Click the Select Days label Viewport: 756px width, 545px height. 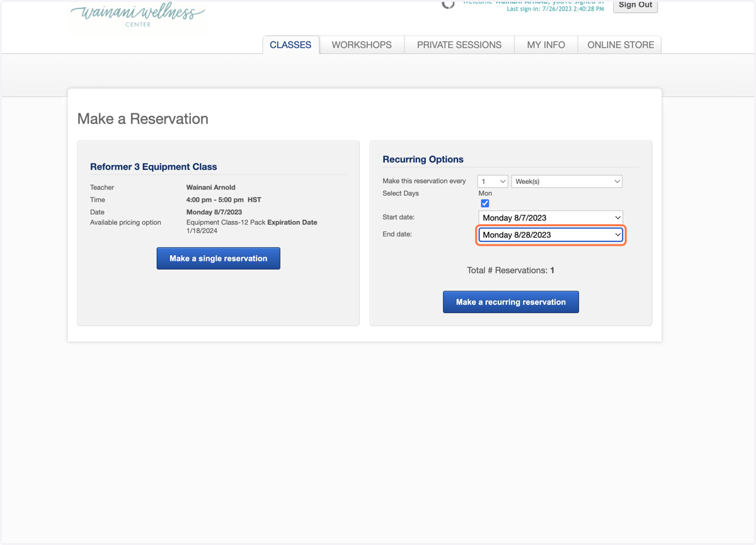pyautogui.click(x=401, y=193)
